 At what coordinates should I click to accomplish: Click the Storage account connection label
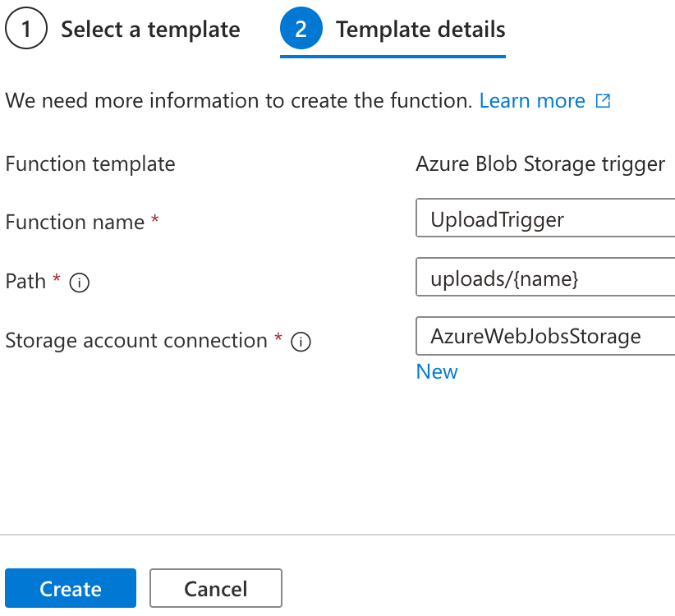click(x=136, y=341)
